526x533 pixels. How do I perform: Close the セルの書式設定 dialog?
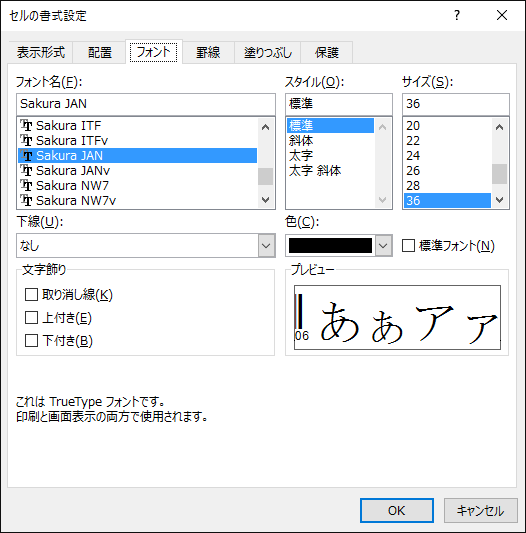(x=502, y=15)
